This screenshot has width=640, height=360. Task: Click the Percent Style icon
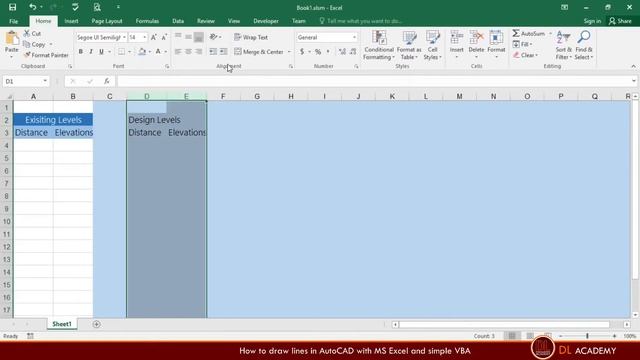318,52
